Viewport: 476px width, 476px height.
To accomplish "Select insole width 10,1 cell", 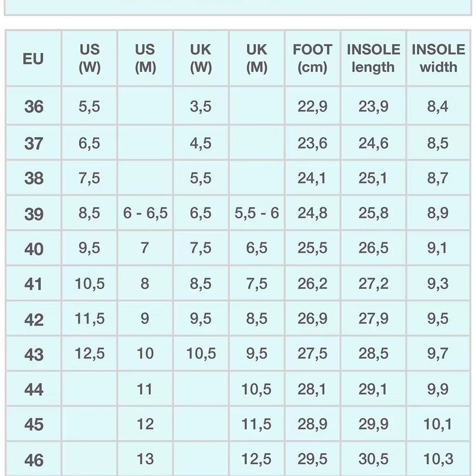I will click(x=438, y=424).
